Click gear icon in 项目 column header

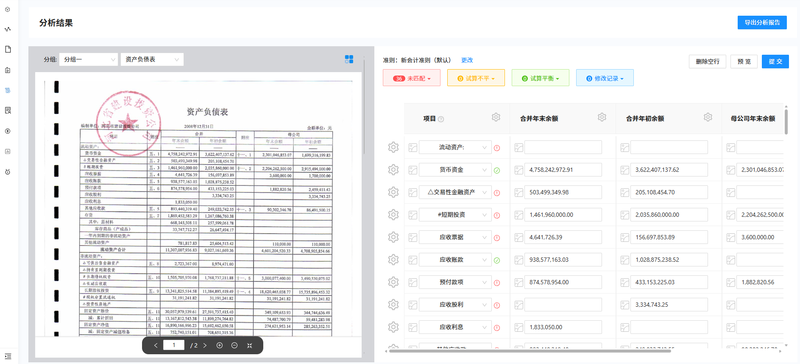[x=496, y=117]
